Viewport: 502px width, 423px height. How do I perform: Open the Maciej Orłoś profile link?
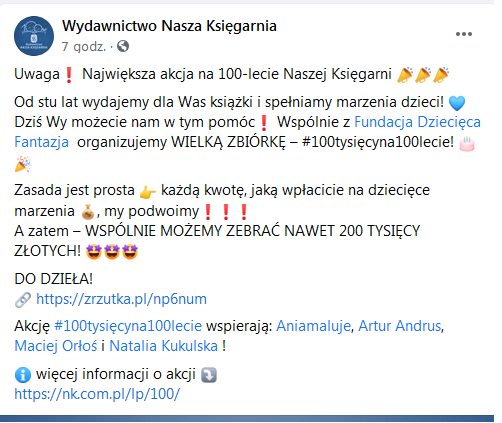pyautogui.click(x=56, y=346)
